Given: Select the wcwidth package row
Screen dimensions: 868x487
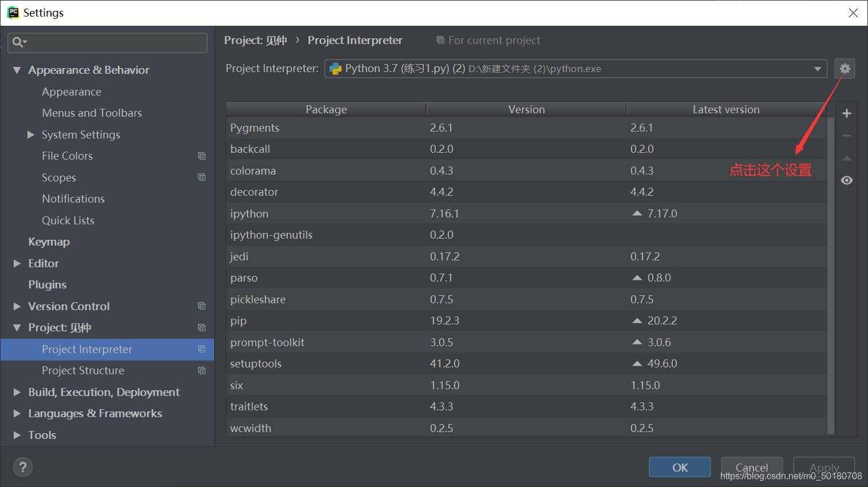Looking at the screenshot, I should 527,428.
